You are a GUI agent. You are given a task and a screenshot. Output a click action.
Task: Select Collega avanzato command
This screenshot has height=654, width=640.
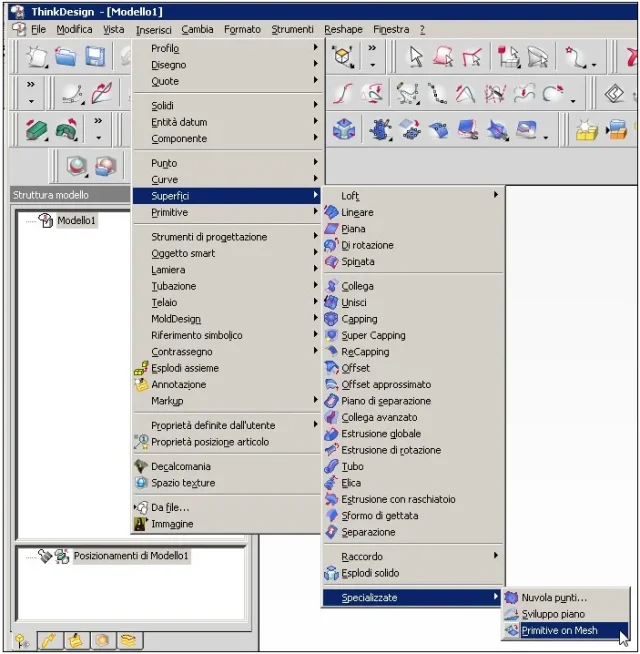413,417
